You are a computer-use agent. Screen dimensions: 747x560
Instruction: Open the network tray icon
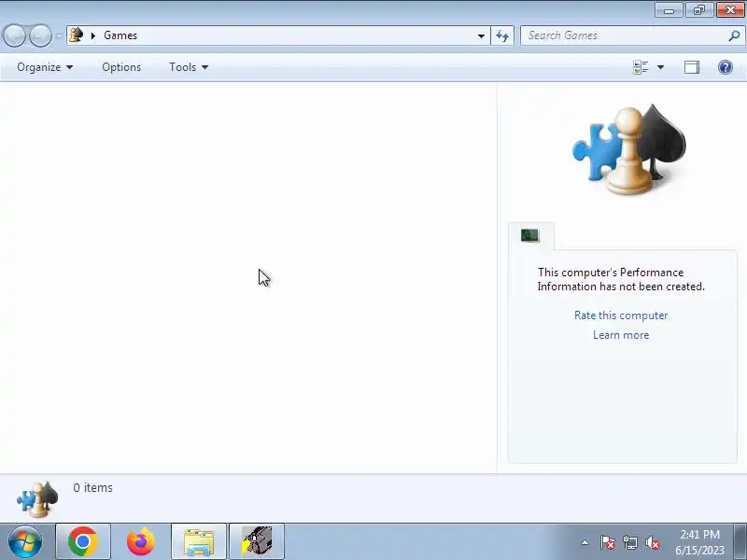point(629,542)
